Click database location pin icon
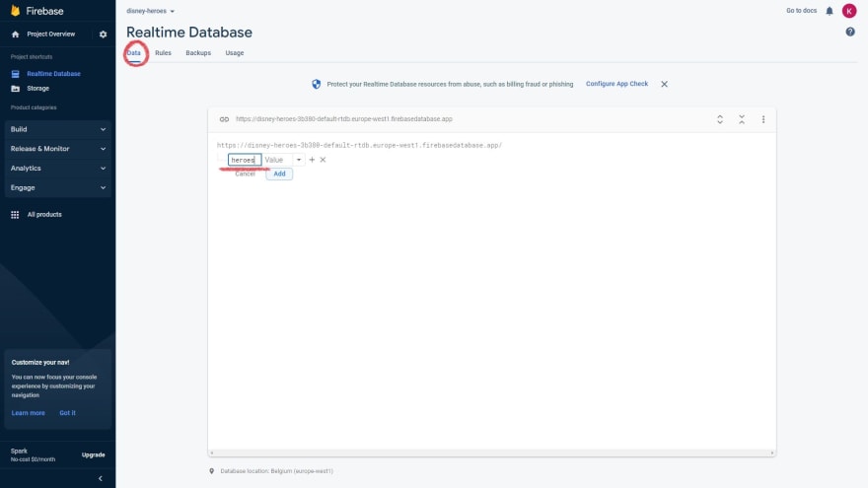Screen dimensions: 868x488 pos(211,471)
